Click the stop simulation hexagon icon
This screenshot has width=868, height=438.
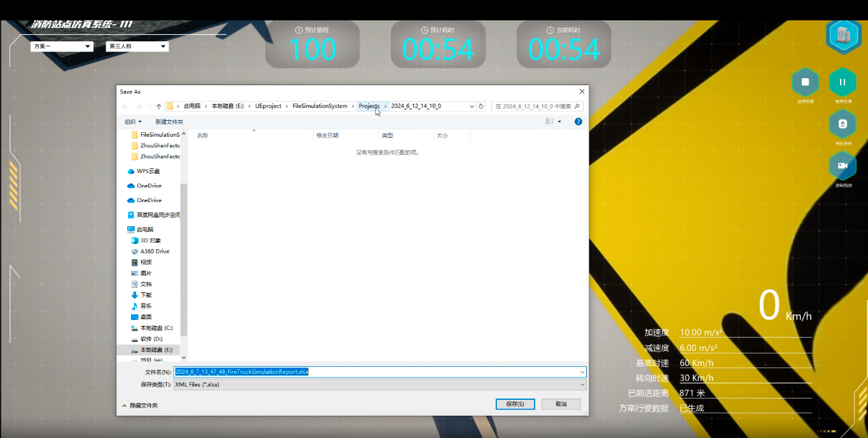click(x=805, y=83)
